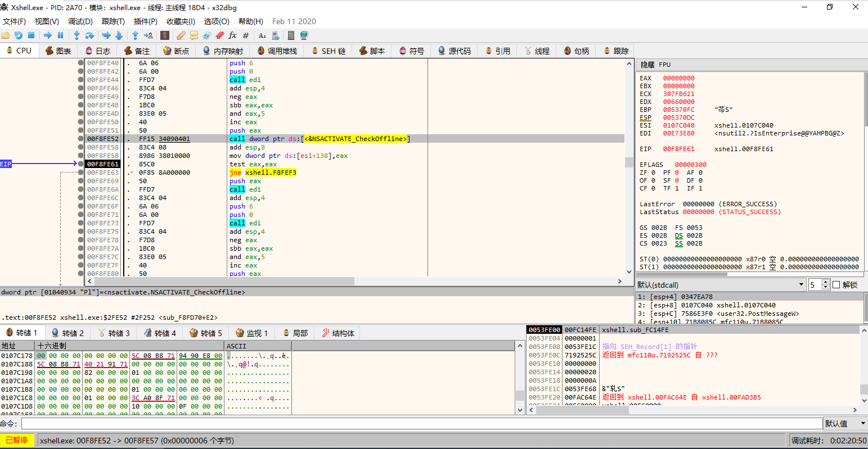Click the command input field
Image resolution: width=868 pixels, height=449 pixels.
(x=422, y=424)
